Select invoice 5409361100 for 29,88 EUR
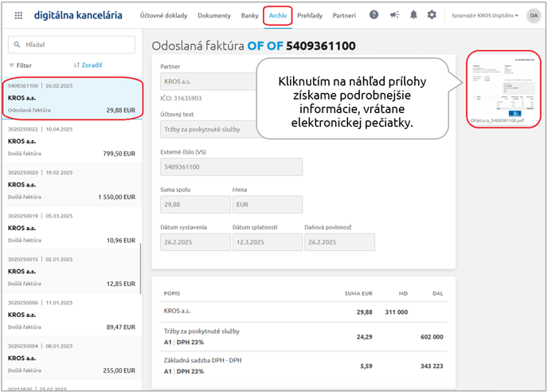The height and width of the screenshot is (392, 548). 72,98
